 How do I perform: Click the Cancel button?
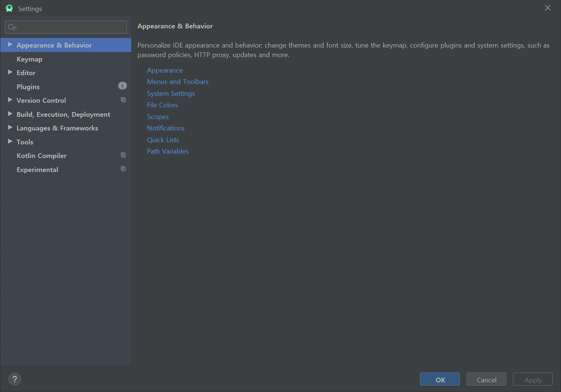point(486,379)
